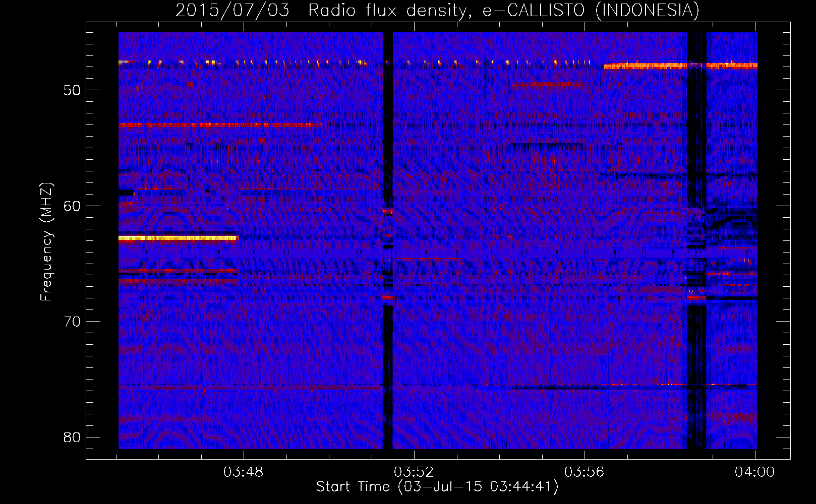The image size is (816, 504).
Task: Click the '70' frequency tick label
Action: pyautogui.click(x=72, y=322)
